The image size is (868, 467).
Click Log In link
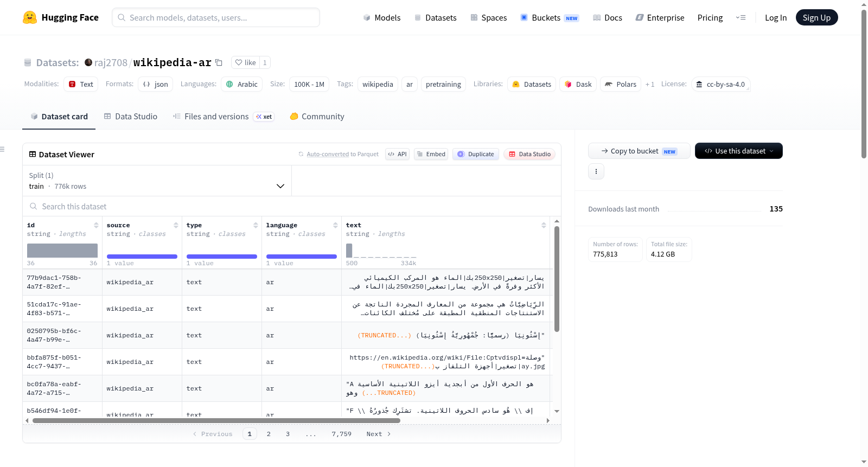[x=776, y=17]
